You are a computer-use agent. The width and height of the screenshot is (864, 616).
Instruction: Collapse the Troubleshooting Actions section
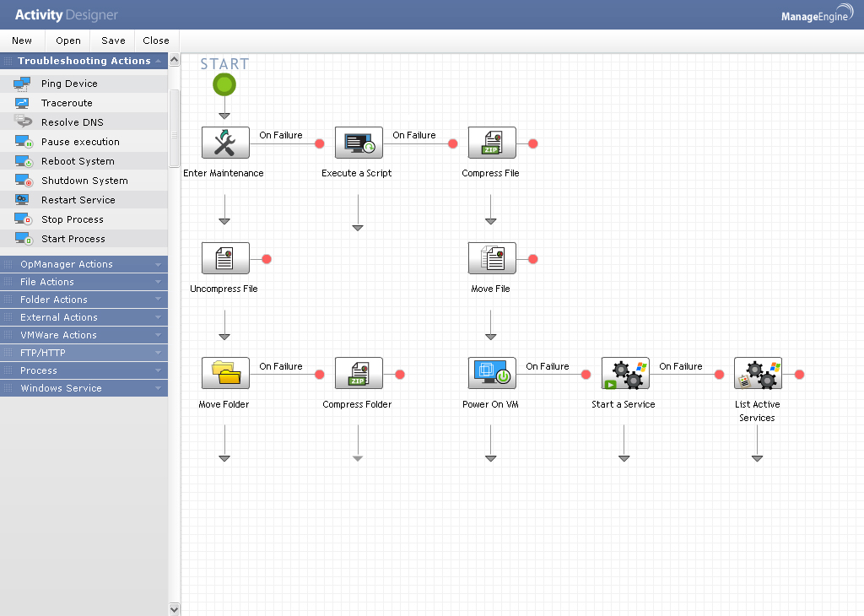84,61
